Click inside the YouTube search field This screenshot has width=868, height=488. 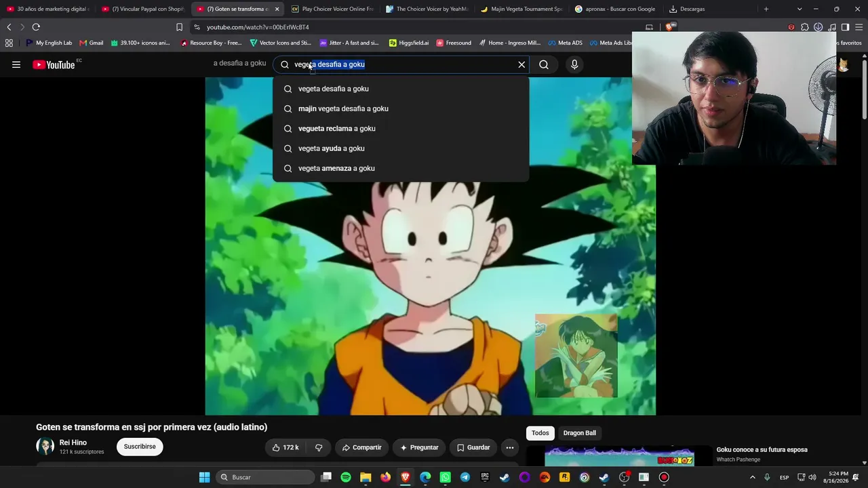pos(401,64)
